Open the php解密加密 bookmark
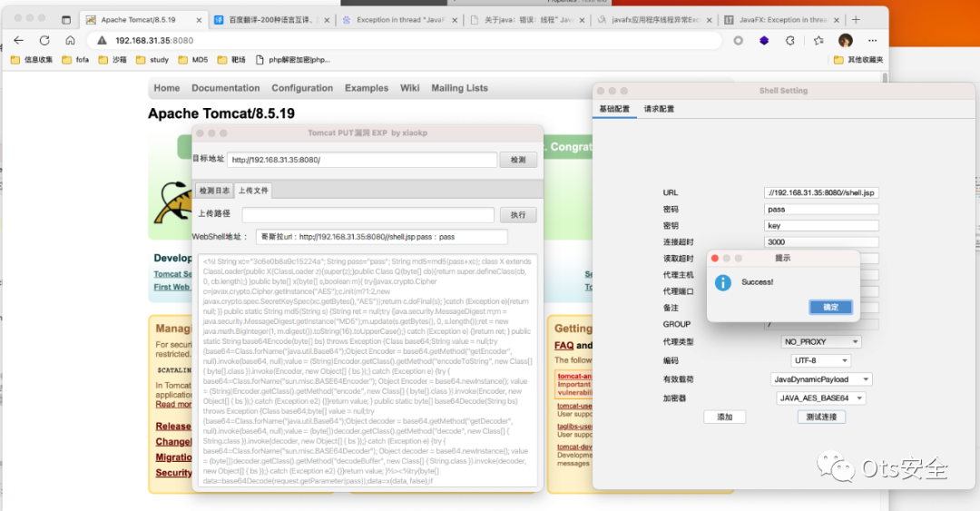The height and width of the screenshot is (511, 980). [293, 60]
